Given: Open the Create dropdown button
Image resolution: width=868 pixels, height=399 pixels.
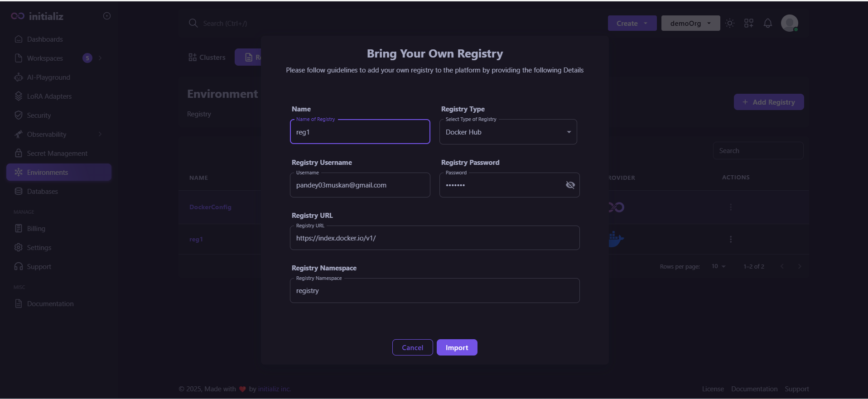Looking at the screenshot, I should click(632, 23).
